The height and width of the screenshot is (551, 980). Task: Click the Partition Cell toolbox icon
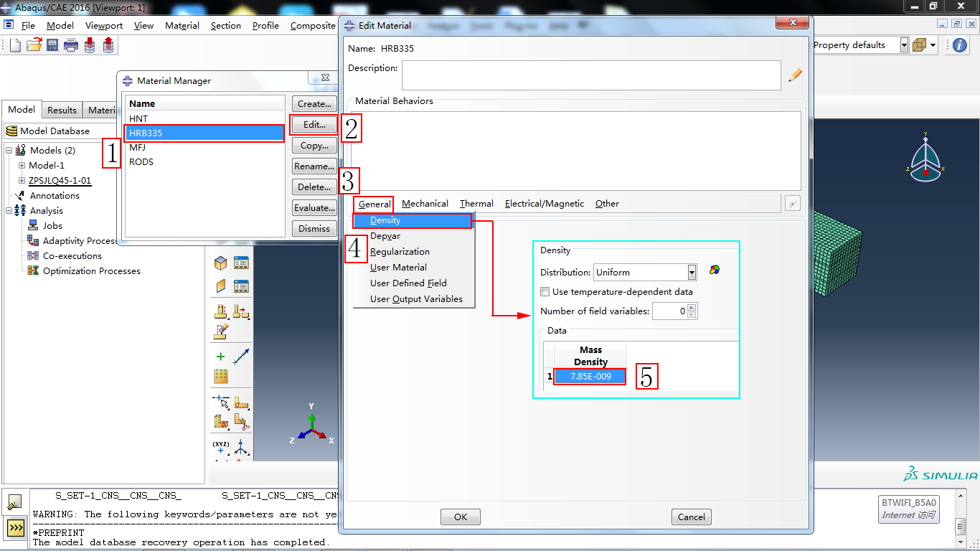click(x=221, y=422)
